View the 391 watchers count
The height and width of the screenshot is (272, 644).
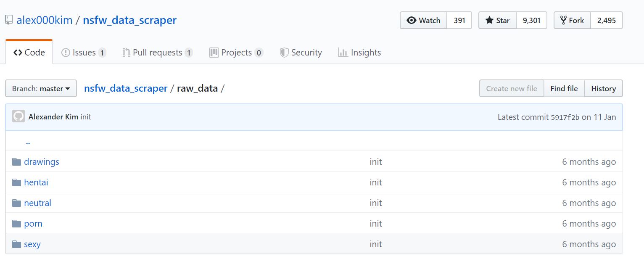[x=459, y=20]
